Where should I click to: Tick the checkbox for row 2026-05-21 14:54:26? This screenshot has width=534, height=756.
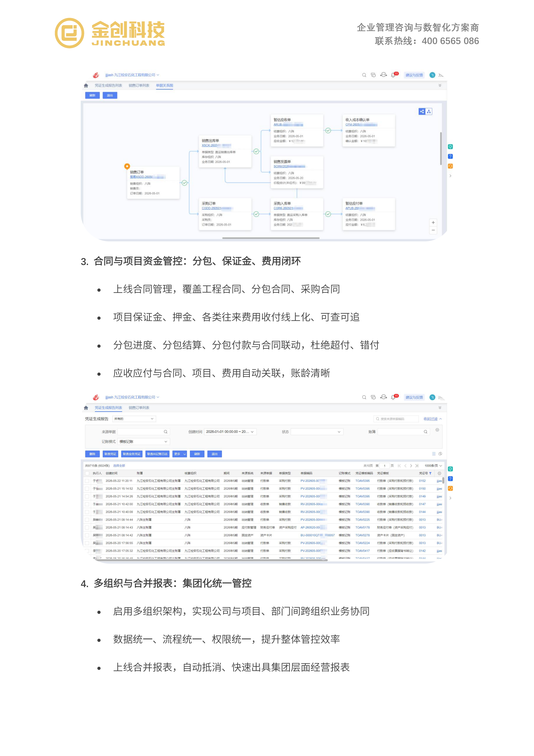click(87, 497)
